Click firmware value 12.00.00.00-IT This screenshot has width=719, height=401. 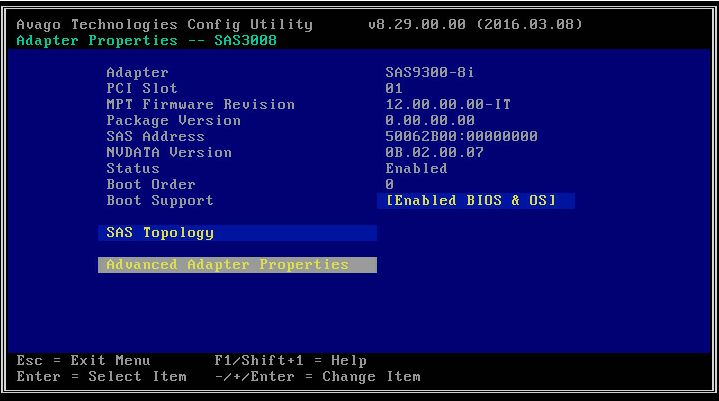pos(448,104)
